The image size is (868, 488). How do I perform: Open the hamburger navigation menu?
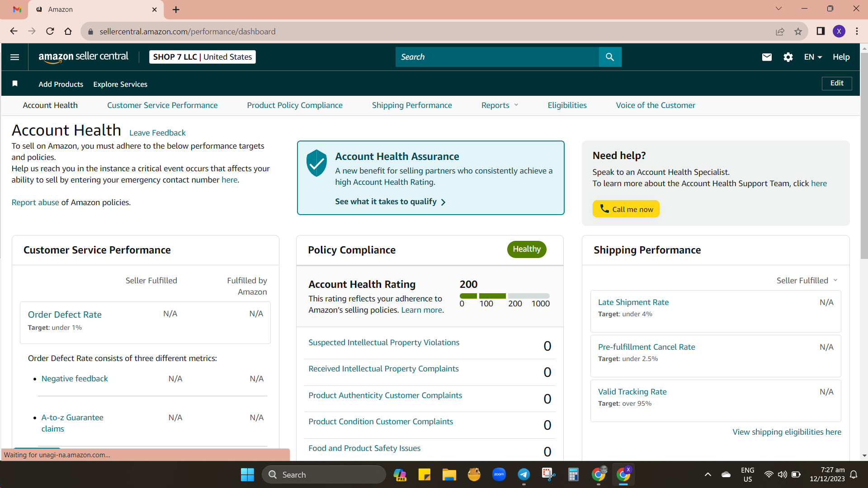[14, 57]
